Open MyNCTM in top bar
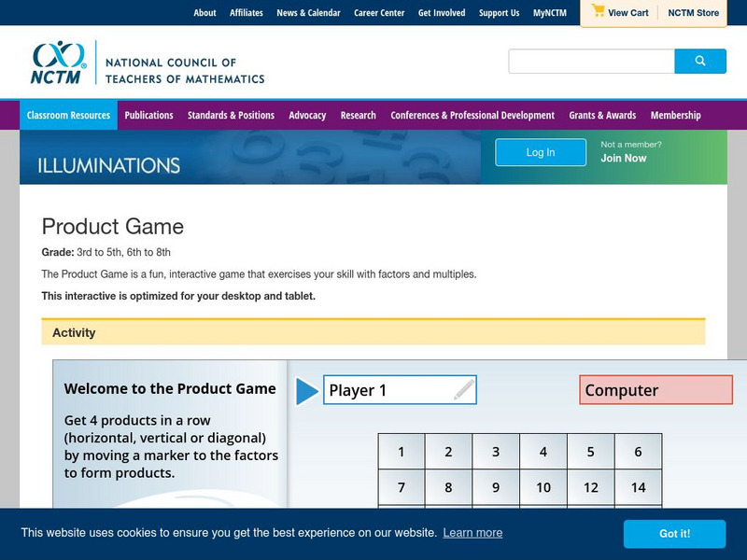Viewport: 747px width, 560px height. [x=550, y=13]
